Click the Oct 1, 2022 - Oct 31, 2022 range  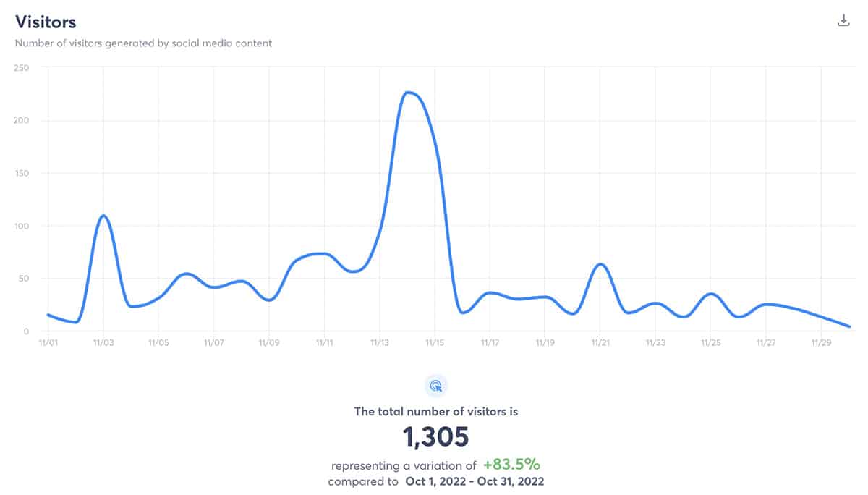[474, 481]
